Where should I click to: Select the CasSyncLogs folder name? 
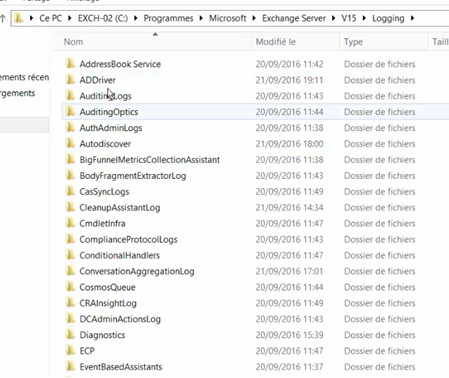tap(104, 192)
